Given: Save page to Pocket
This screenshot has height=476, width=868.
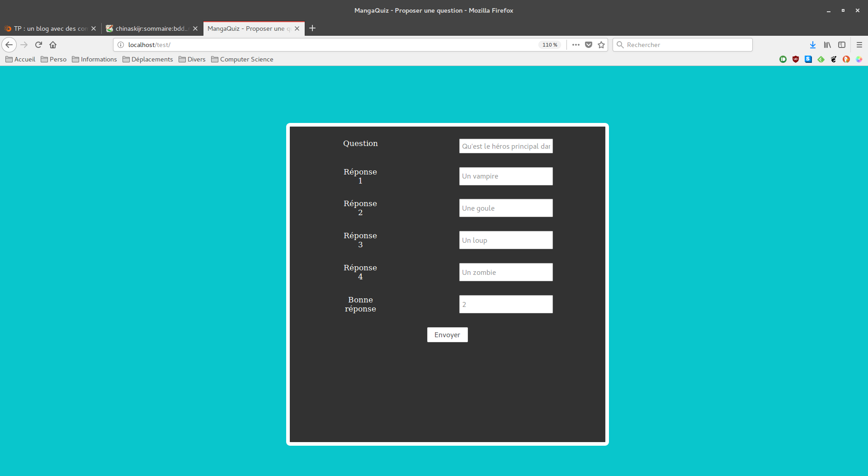Looking at the screenshot, I should point(589,45).
